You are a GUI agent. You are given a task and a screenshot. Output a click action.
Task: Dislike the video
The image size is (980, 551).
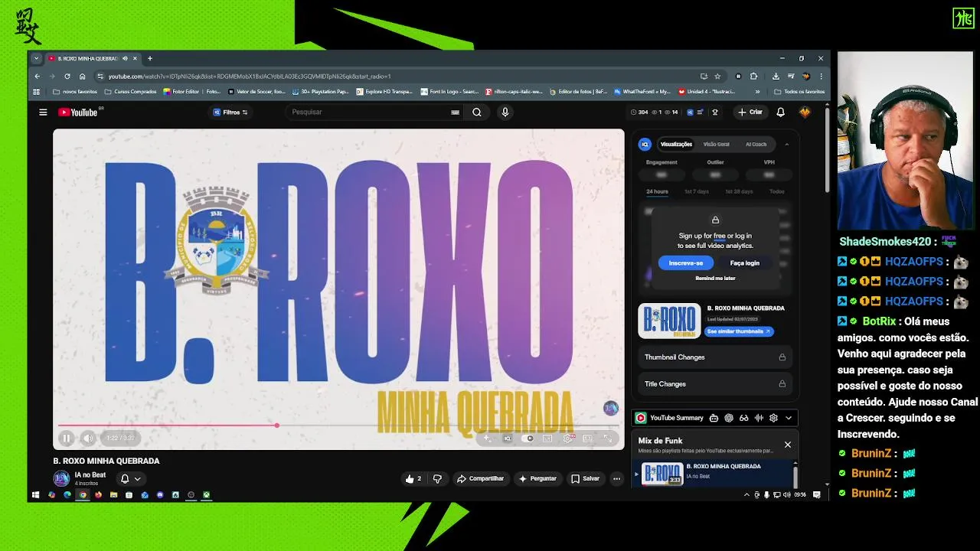(437, 478)
